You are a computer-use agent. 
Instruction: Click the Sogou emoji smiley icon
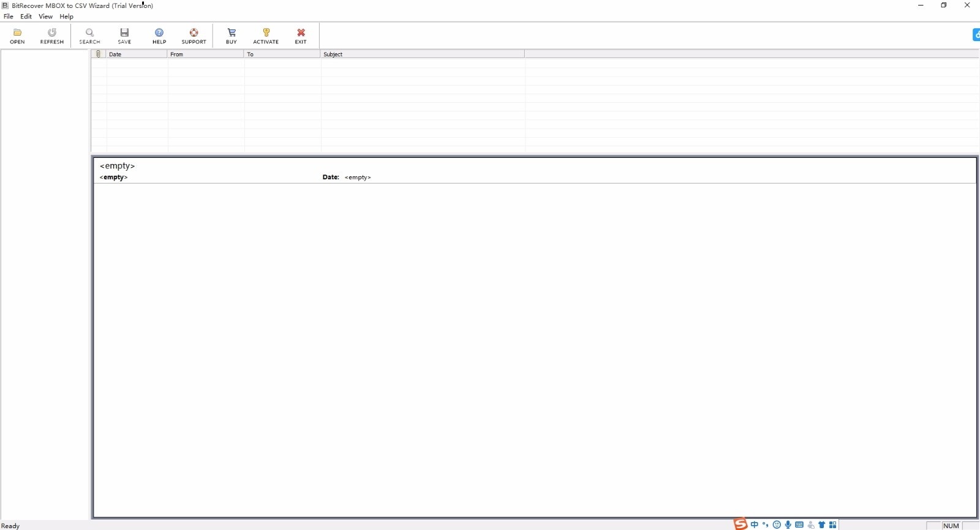pyautogui.click(x=777, y=524)
